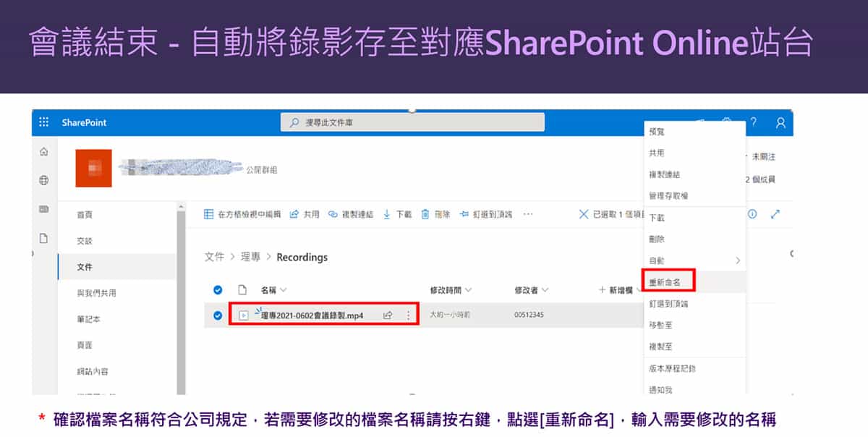Open the account profile icon in the header
This screenshot has width=868, height=437.
tap(780, 122)
